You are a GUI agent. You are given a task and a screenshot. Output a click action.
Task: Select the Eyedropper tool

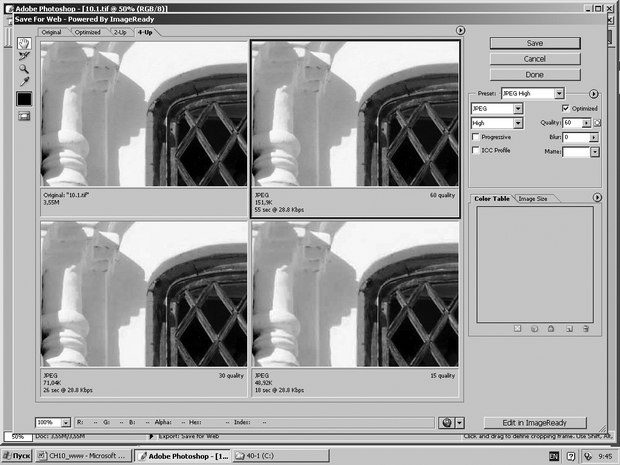click(x=23, y=81)
